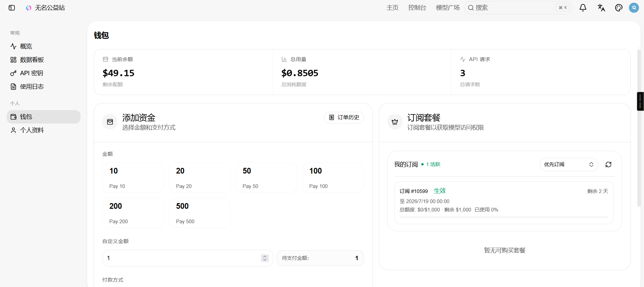Image resolution: width=644 pixels, height=287 pixels.
Task: Click the 当前余额 card icon
Action: [106, 59]
